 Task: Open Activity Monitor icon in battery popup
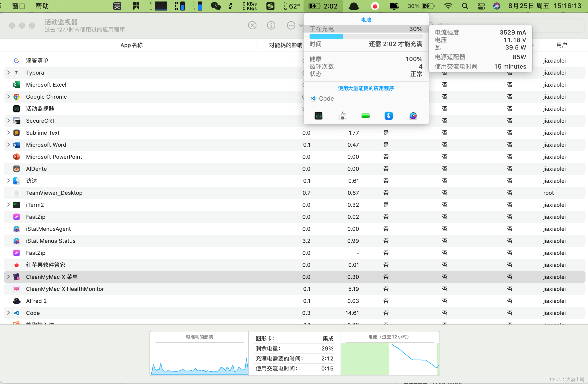point(318,116)
